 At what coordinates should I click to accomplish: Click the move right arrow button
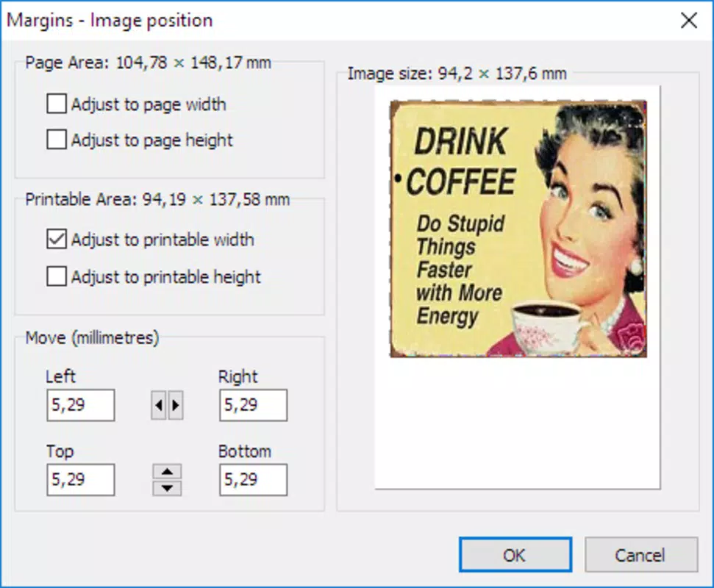pyautogui.click(x=176, y=404)
